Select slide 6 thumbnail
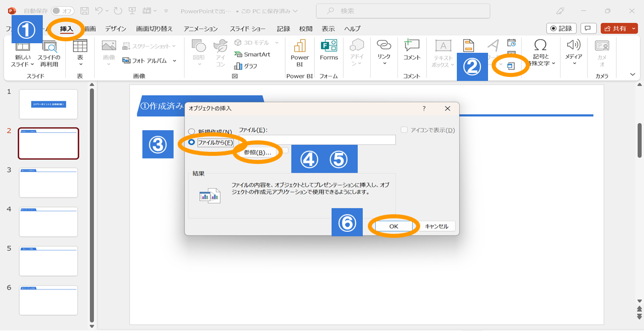 coord(48,300)
